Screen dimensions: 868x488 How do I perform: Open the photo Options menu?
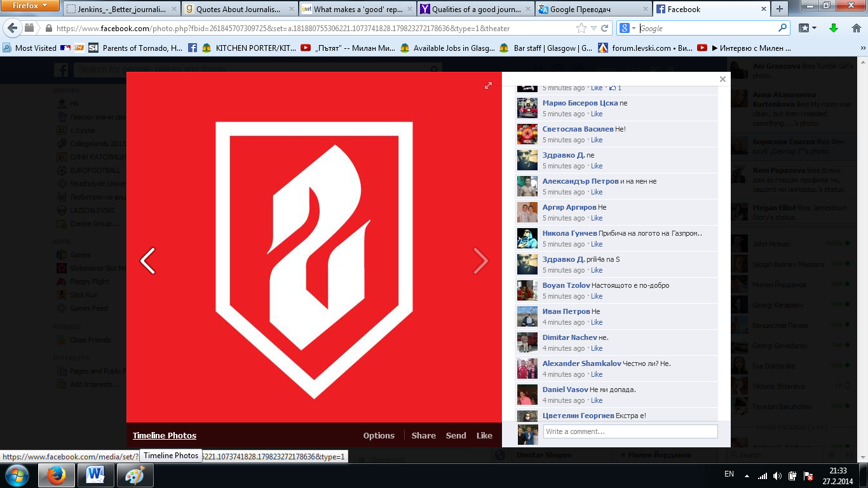click(x=379, y=435)
